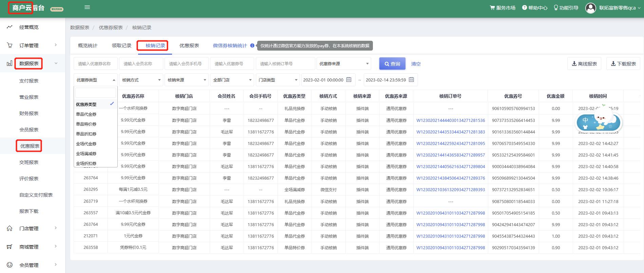This screenshot has height=273, width=644.
Task: Click 经营概览 chart icon in sidebar
Action: [10, 27]
